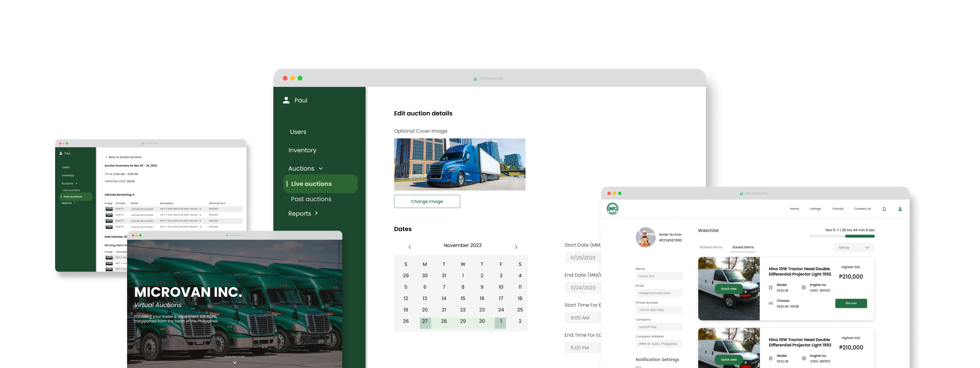
Task: Click the Change Image button
Action: (427, 202)
